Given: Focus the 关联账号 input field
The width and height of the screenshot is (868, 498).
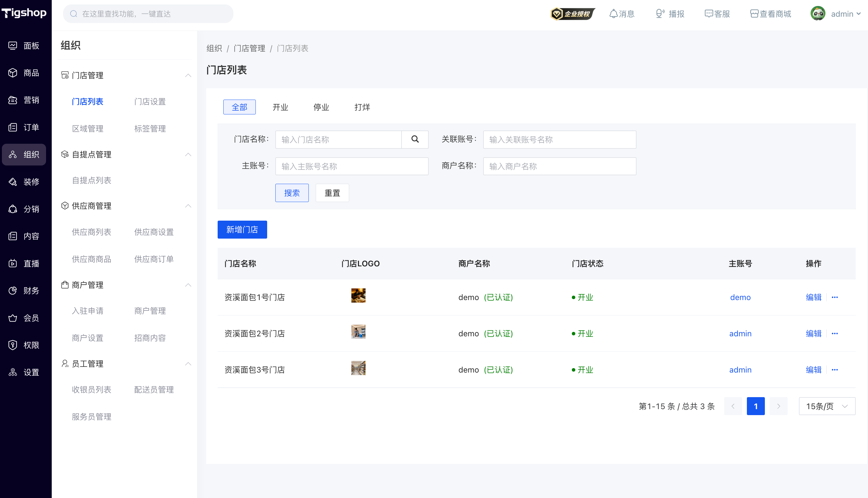Looking at the screenshot, I should pyautogui.click(x=560, y=140).
